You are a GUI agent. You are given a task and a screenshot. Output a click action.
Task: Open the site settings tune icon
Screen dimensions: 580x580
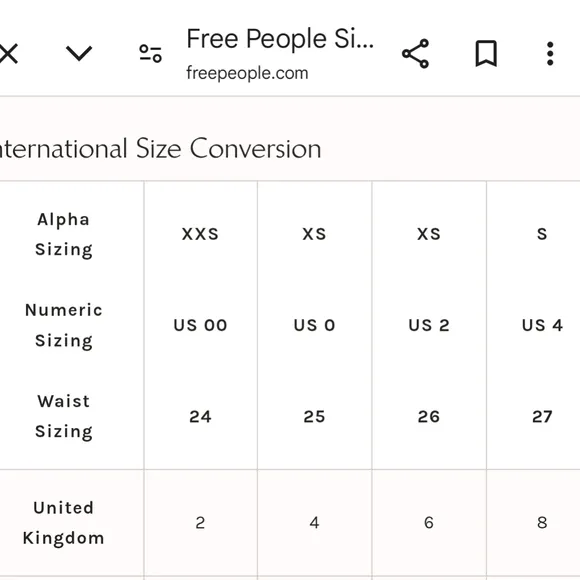point(151,54)
